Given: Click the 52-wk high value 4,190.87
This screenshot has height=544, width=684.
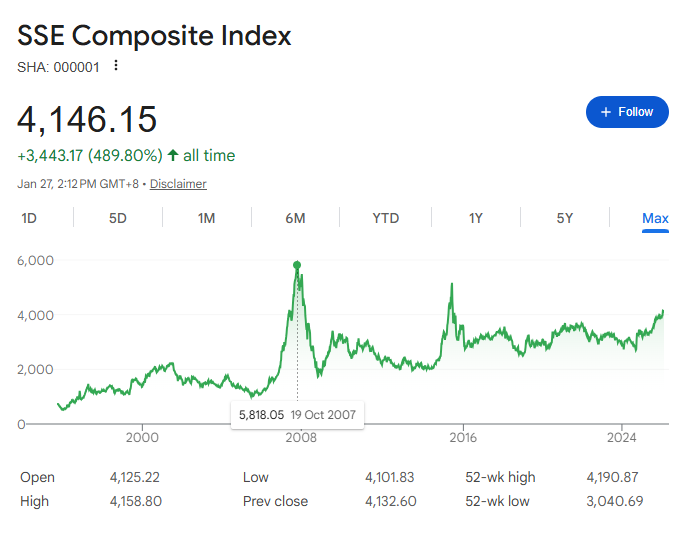Looking at the screenshot, I should click(x=616, y=477).
